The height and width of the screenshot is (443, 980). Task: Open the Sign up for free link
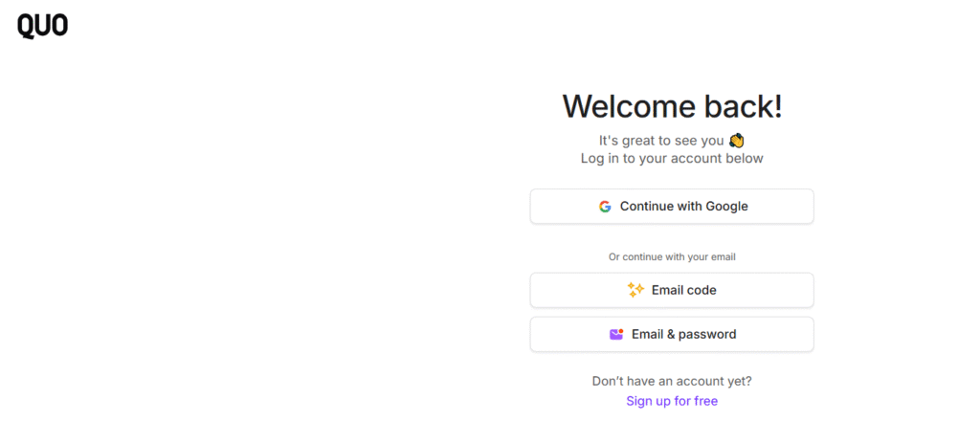[672, 401]
